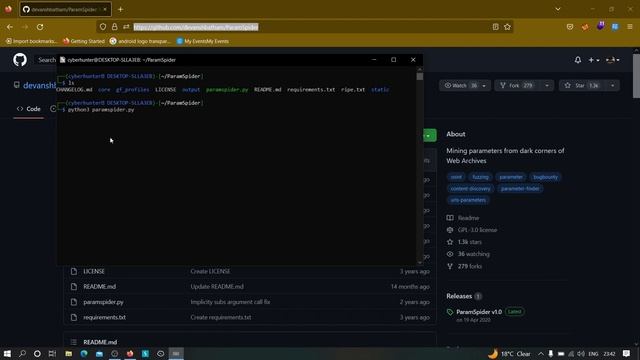This screenshot has height=360, width=640.
Task: Open the weather widget showing 18°C Clear
Action: click(x=509, y=353)
